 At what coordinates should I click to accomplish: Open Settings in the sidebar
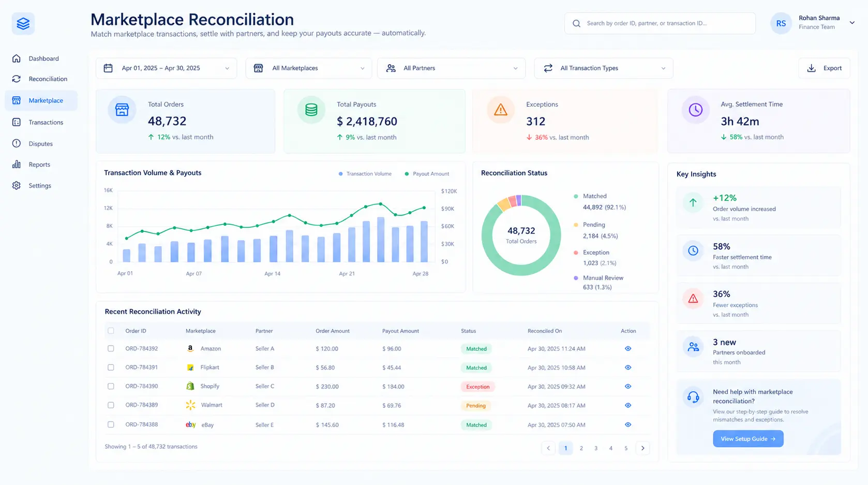41,186
